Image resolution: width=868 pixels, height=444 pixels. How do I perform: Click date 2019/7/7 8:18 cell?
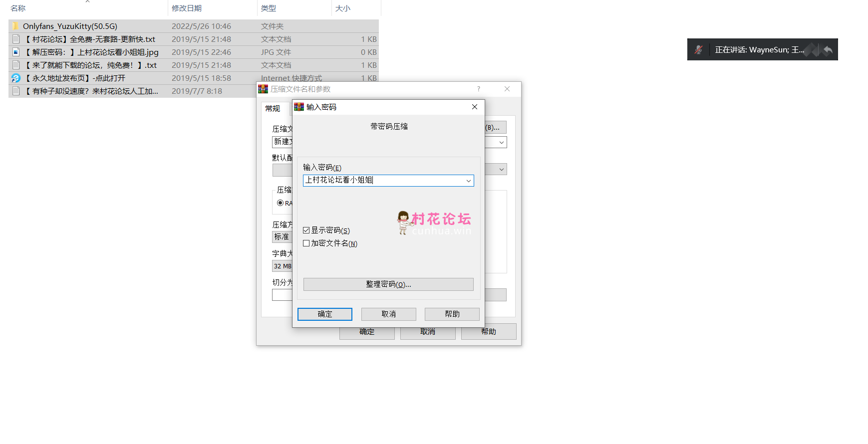(x=197, y=91)
